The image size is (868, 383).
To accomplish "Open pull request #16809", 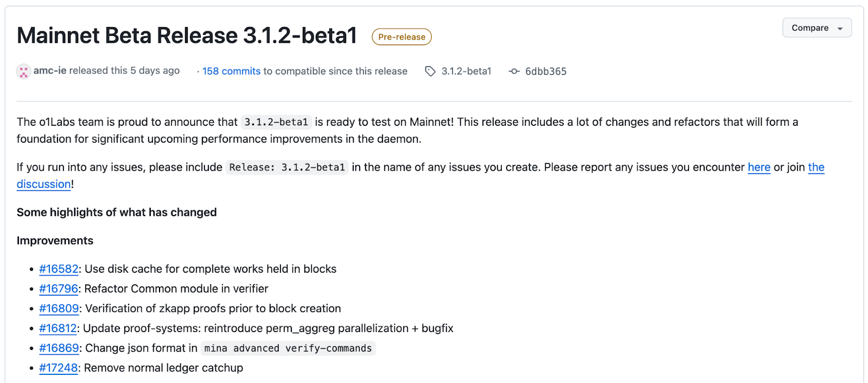I will [x=59, y=309].
